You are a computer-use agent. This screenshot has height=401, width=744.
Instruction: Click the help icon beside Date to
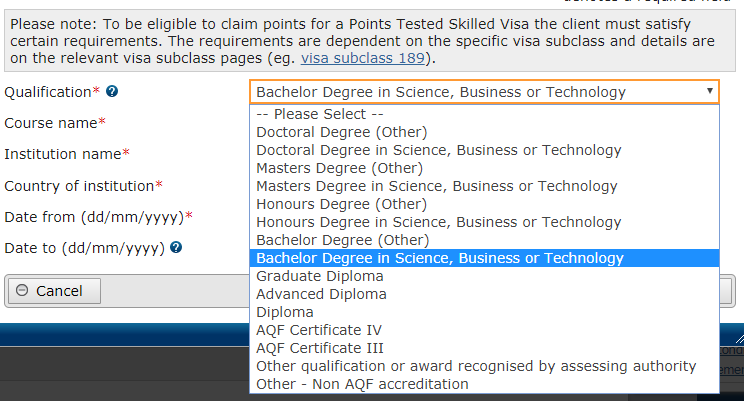click(x=176, y=247)
